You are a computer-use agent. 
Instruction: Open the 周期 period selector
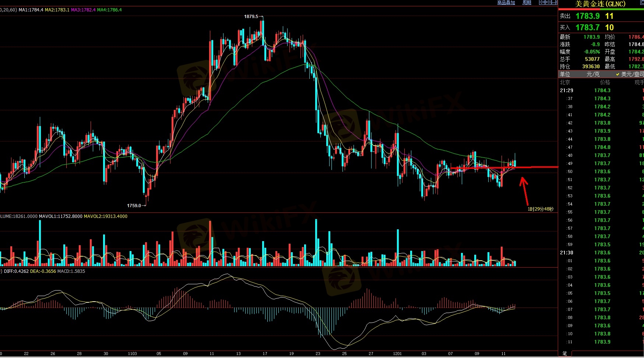pyautogui.click(x=527, y=3)
